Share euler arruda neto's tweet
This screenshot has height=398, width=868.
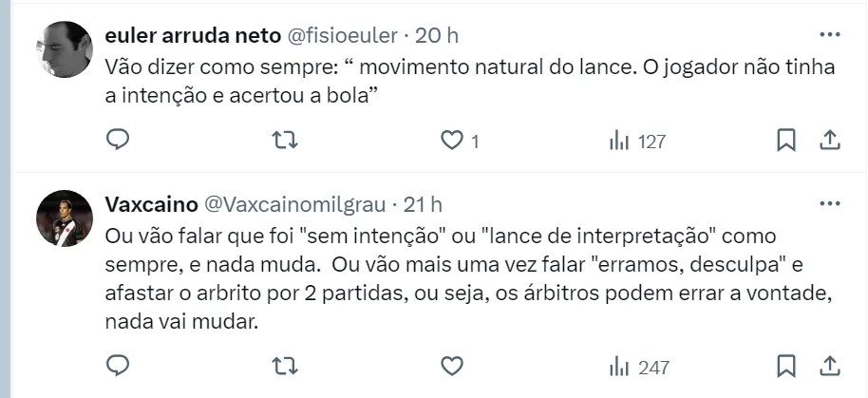coord(829,141)
